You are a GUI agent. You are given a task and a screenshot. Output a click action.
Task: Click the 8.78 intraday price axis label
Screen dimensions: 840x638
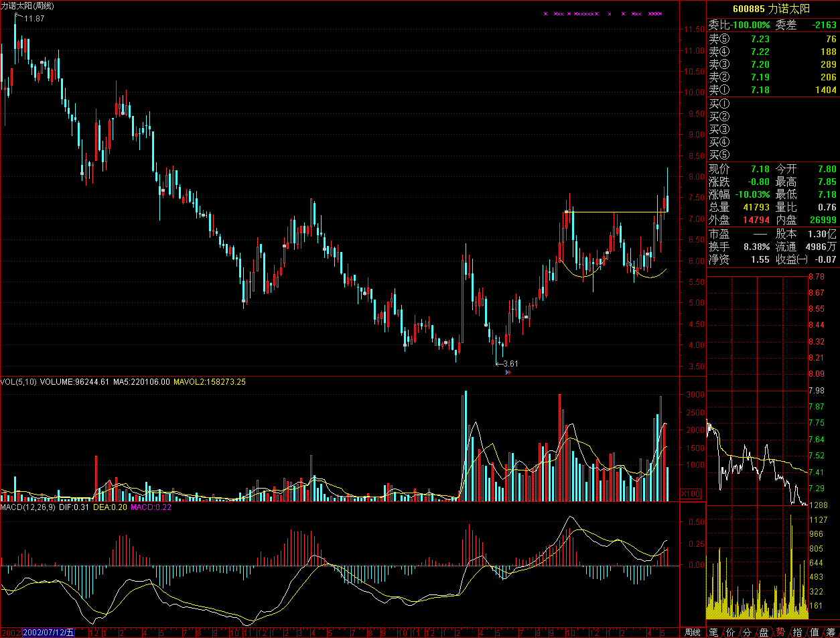pos(816,276)
